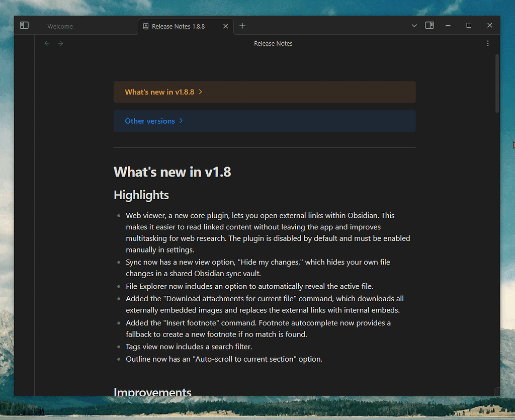Viewport: 515px width, 420px height.
Task: Switch to the Welcome tab
Action: pyautogui.click(x=60, y=26)
